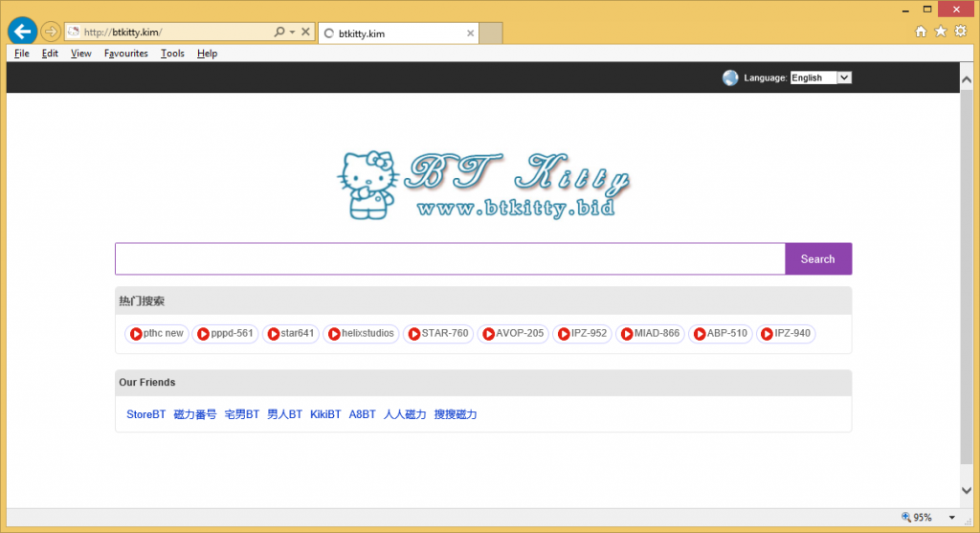This screenshot has height=533, width=980.
Task: Click the URL text in the address bar
Action: [123, 32]
